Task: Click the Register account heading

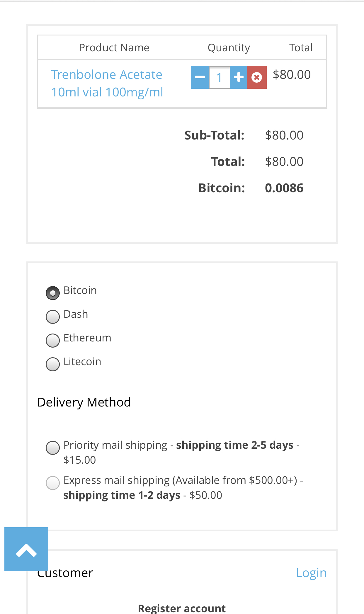Action: (182, 608)
